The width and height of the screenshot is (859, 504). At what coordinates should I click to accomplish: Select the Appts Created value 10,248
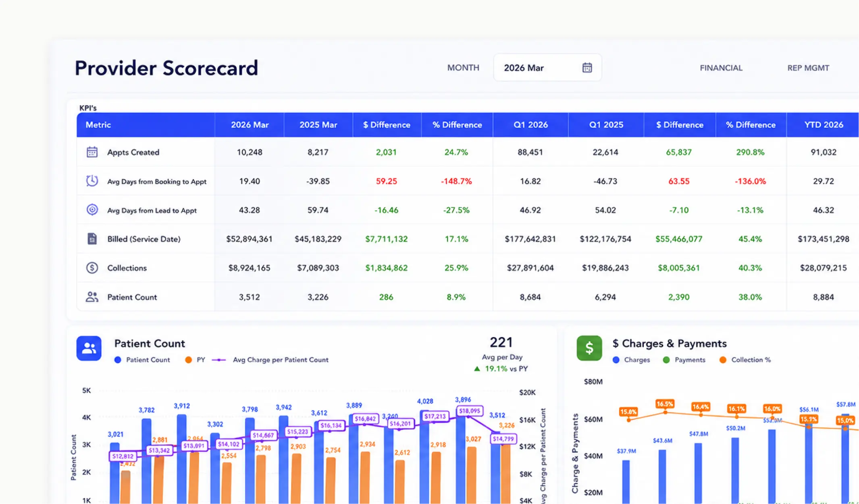[x=250, y=152]
